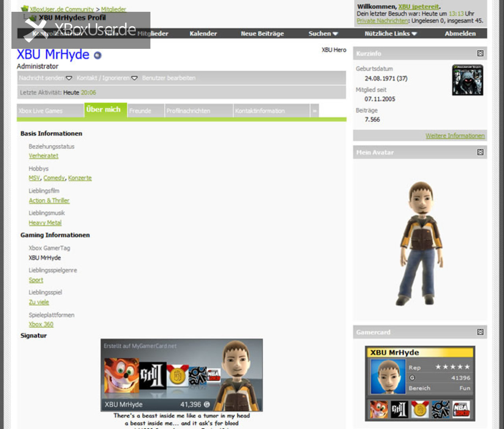Expand the Nützliche Links menu
Image resolution: width=504 pixels, height=429 pixels.
pos(391,33)
